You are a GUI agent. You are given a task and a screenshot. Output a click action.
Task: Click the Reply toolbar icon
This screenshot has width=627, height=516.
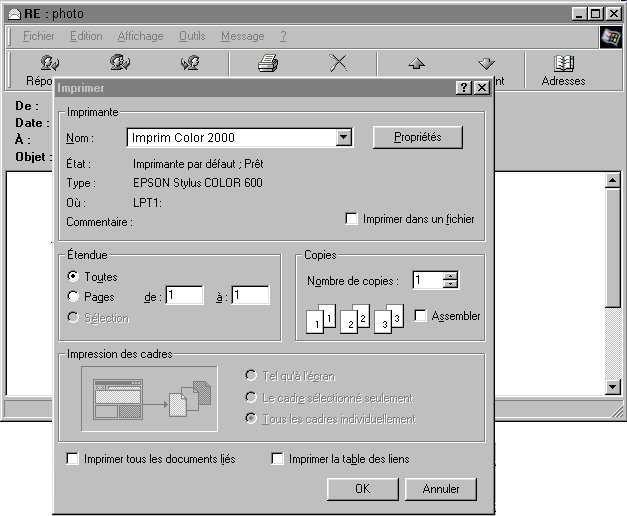[x=50, y=62]
